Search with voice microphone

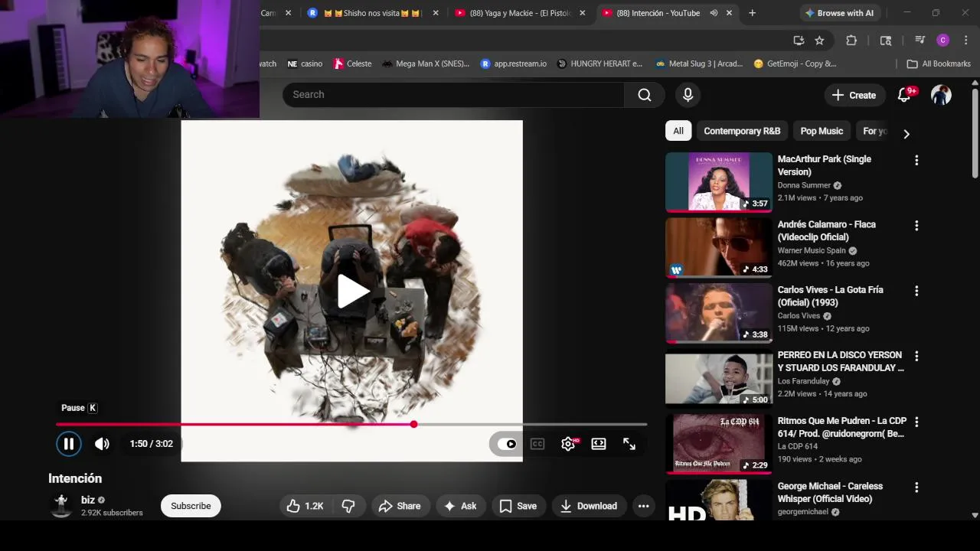pos(688,94)
